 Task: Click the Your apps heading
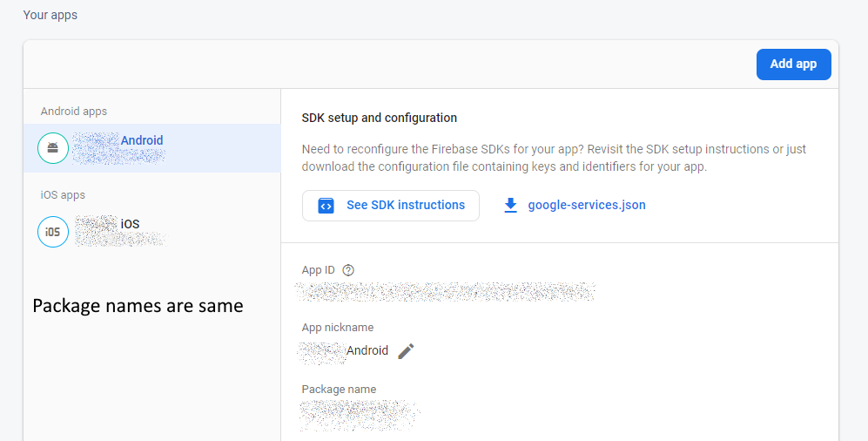point(50,15)
